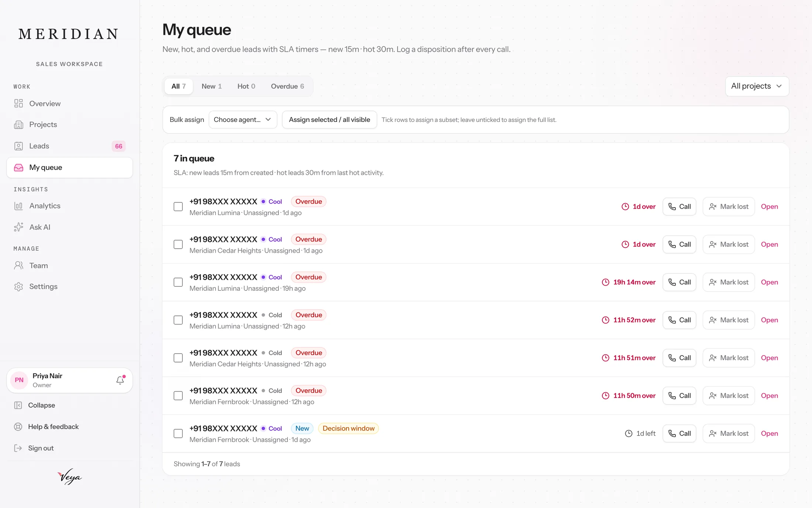Click the Settings gear icon
The image size is (812, 508).
[x=18, y=286]
